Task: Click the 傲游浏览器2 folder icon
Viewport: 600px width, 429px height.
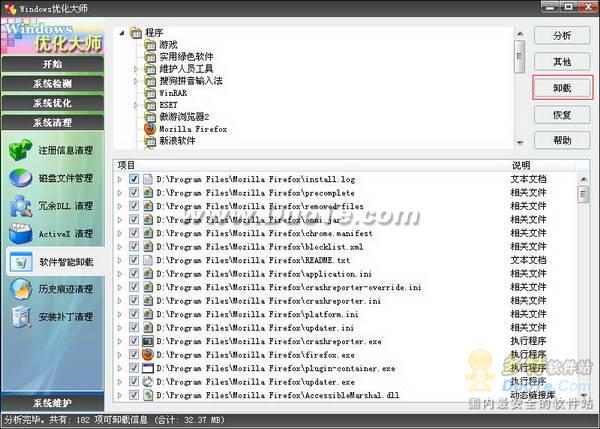Action: (x=150, y=117)
